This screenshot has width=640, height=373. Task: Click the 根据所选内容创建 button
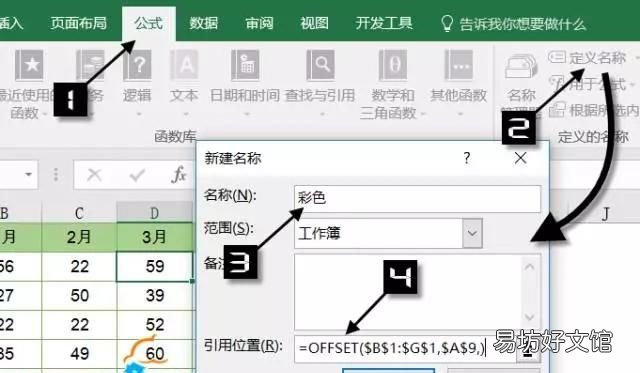coord(594,110)
